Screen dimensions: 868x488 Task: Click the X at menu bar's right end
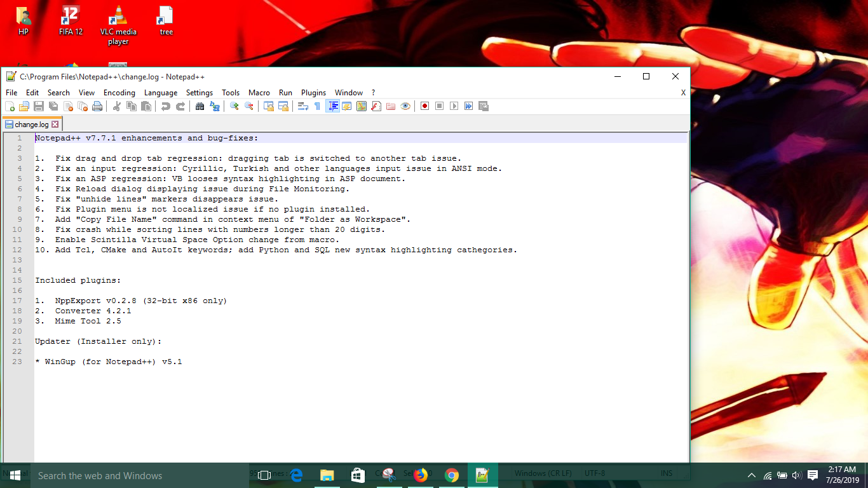[683, 93]
